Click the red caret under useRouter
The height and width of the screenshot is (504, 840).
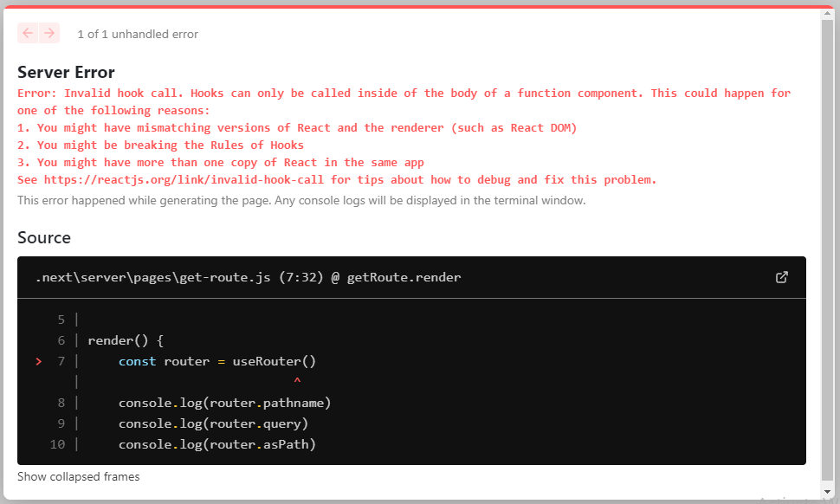(297, 381)
